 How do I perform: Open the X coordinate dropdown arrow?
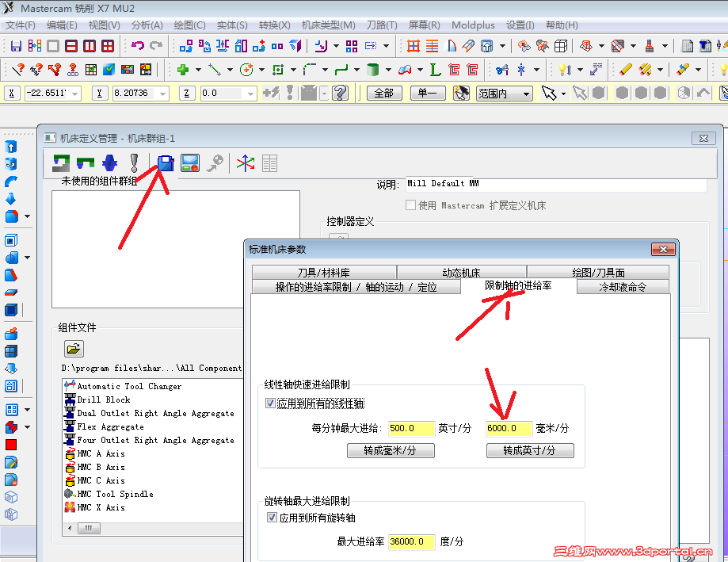(x=75, y=94)
